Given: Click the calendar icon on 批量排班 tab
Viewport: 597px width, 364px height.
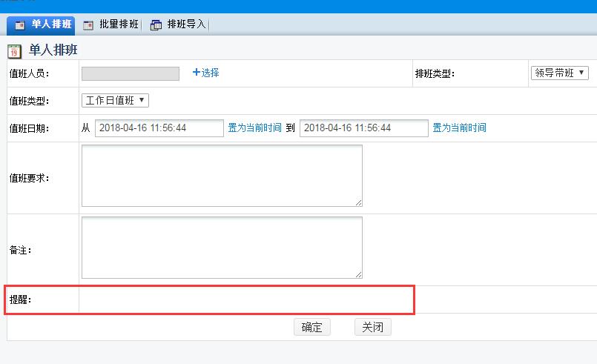Looking at the screenshot, I should coord(88,25).
